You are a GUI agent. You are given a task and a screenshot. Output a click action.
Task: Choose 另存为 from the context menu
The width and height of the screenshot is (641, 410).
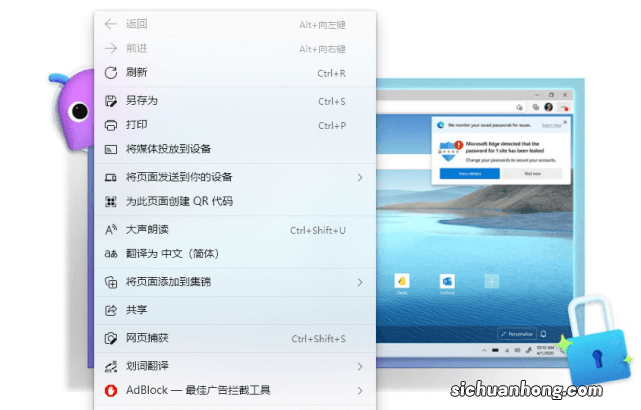pos(235,101)
